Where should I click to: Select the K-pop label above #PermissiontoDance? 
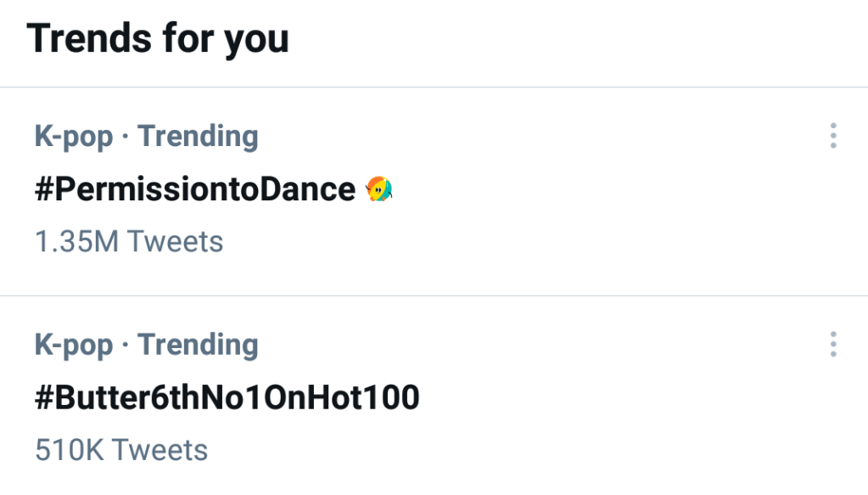pyautogui.click(x=74, y=137)
